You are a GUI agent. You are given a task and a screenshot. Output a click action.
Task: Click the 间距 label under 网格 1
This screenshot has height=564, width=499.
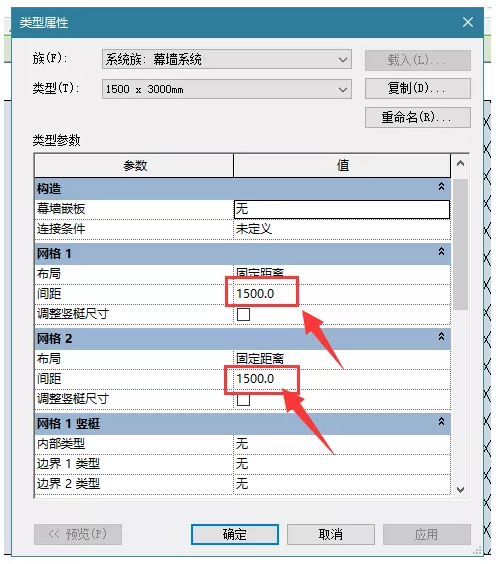tap(49, 294)
